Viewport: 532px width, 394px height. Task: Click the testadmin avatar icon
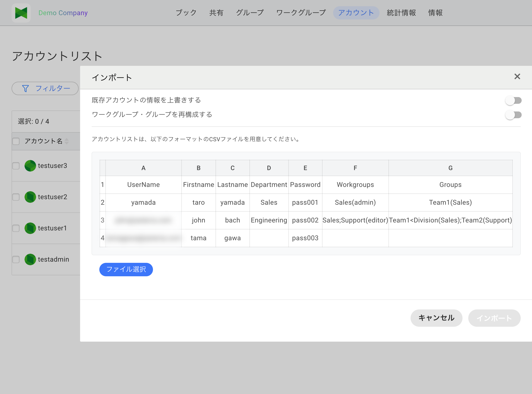click(x=30, y=259)
